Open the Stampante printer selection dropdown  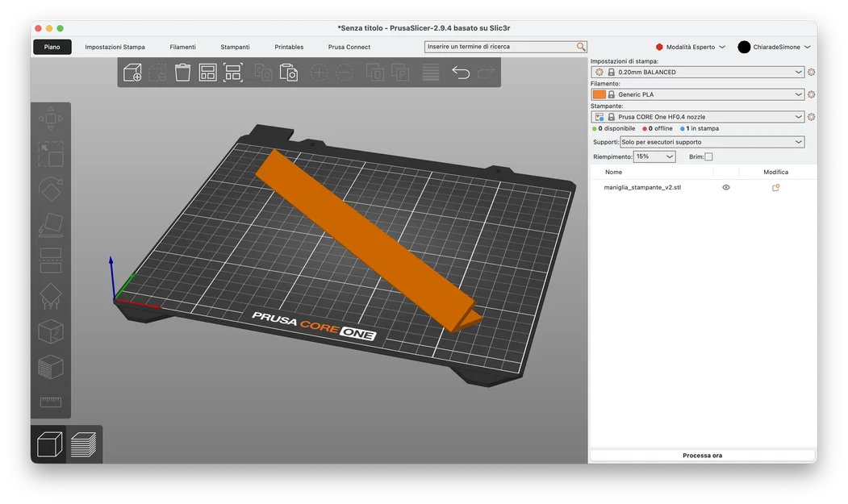[x=698, y=116]
